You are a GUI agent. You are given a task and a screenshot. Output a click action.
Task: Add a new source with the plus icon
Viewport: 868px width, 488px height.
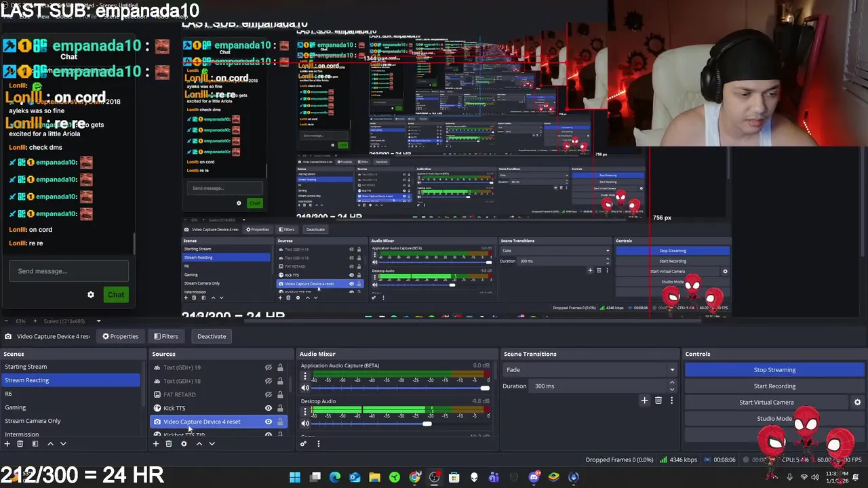pyautogui.click(x=155, y=444)
